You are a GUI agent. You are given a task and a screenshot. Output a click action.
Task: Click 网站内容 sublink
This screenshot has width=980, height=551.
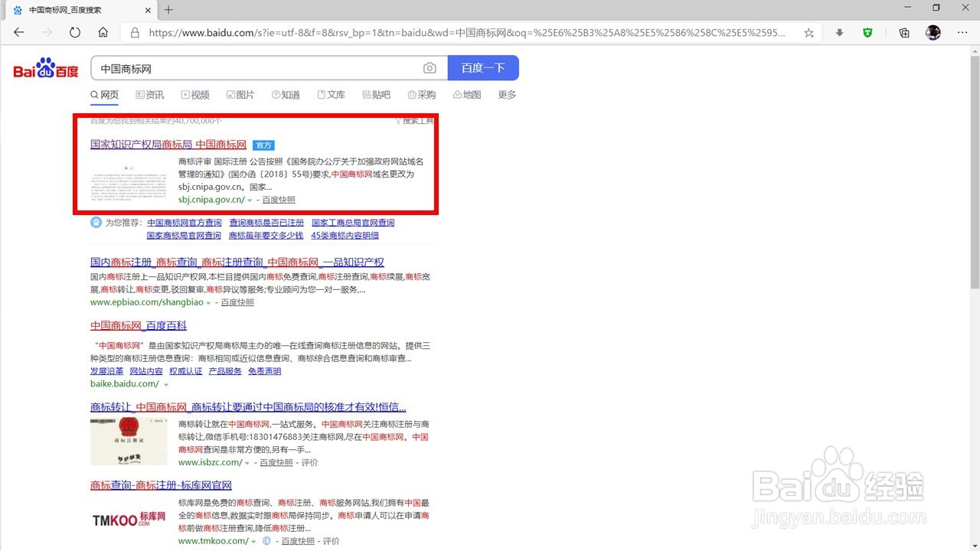pos(146,371)
